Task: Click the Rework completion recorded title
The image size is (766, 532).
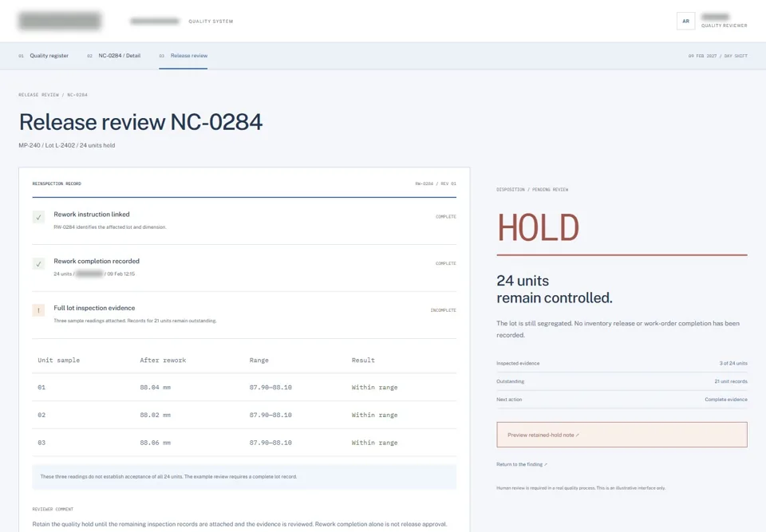Action: [97, 262]
